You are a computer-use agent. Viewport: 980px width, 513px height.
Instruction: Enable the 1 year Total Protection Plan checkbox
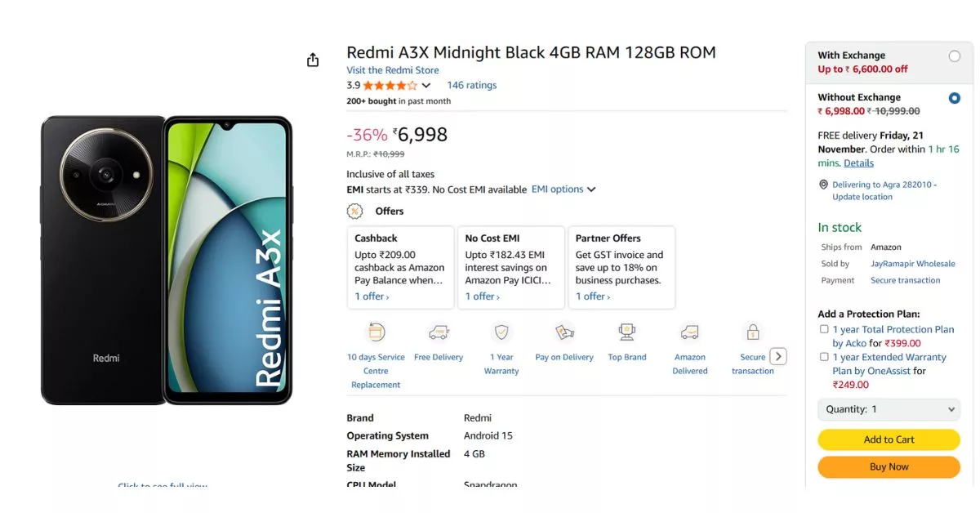(825, 329)
